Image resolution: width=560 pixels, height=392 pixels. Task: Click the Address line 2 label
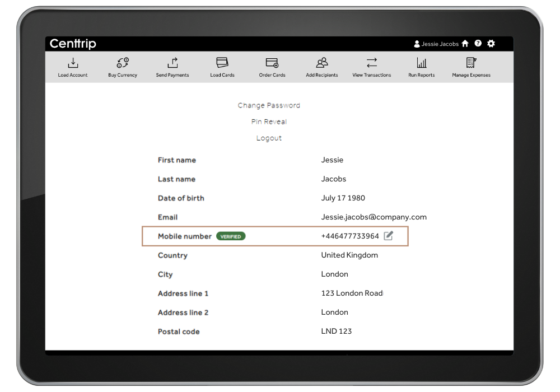pos(183,312)
